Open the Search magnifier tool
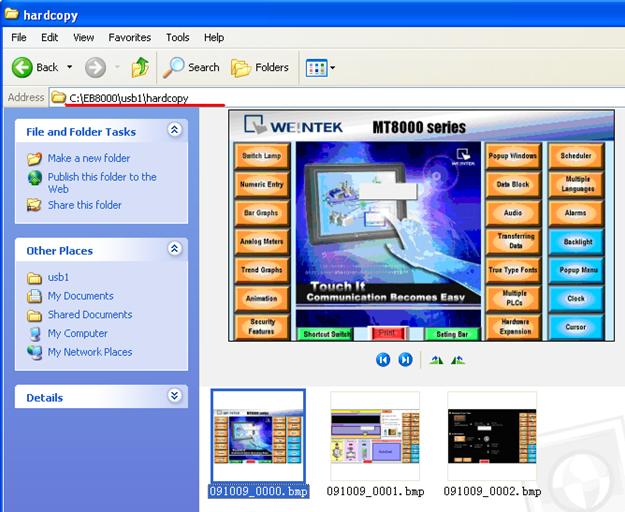 (x=191, y=67)
